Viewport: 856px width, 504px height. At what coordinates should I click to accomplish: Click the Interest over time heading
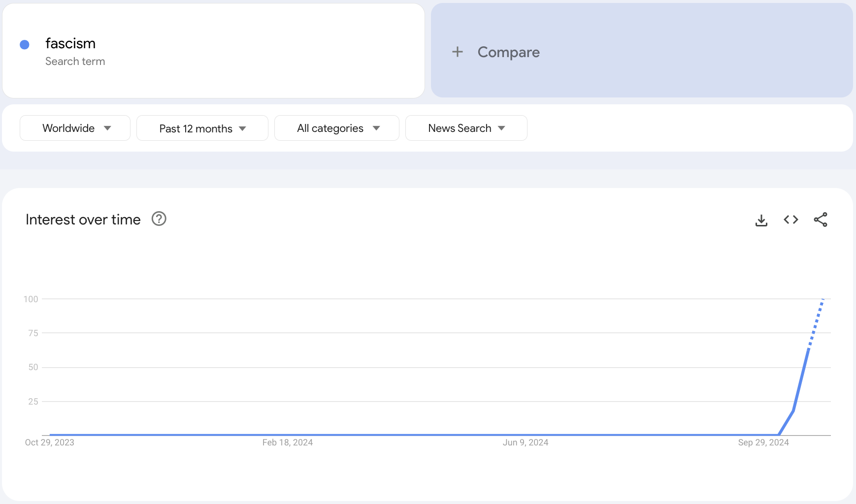83,220
